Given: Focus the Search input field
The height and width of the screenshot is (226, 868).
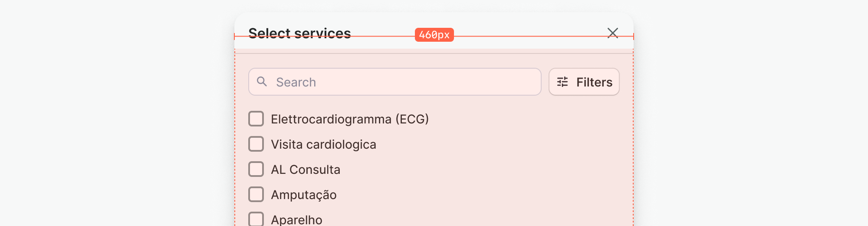Looking at the screenshot, I should pyautogui.click(x=404, y=82).
